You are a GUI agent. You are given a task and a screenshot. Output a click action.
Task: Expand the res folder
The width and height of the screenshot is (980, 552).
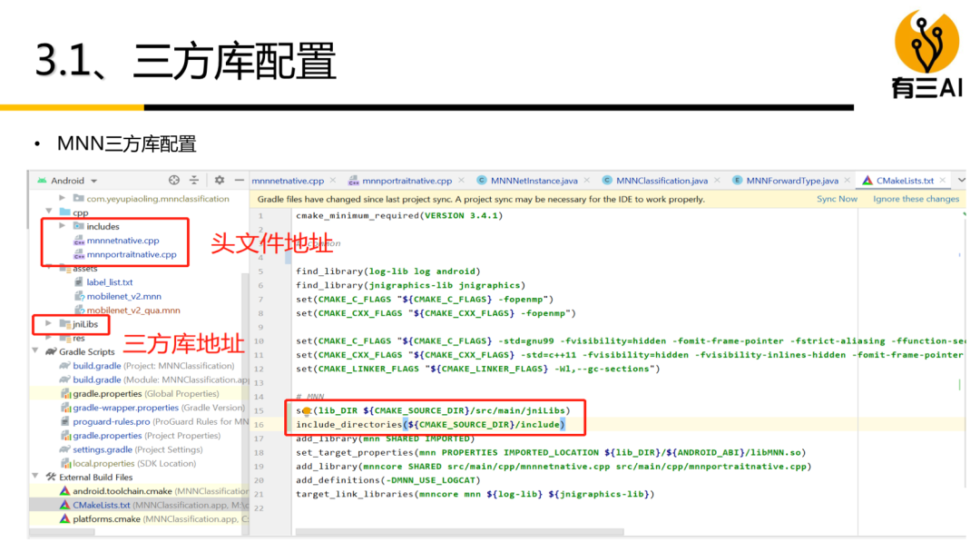coord(48,338)
